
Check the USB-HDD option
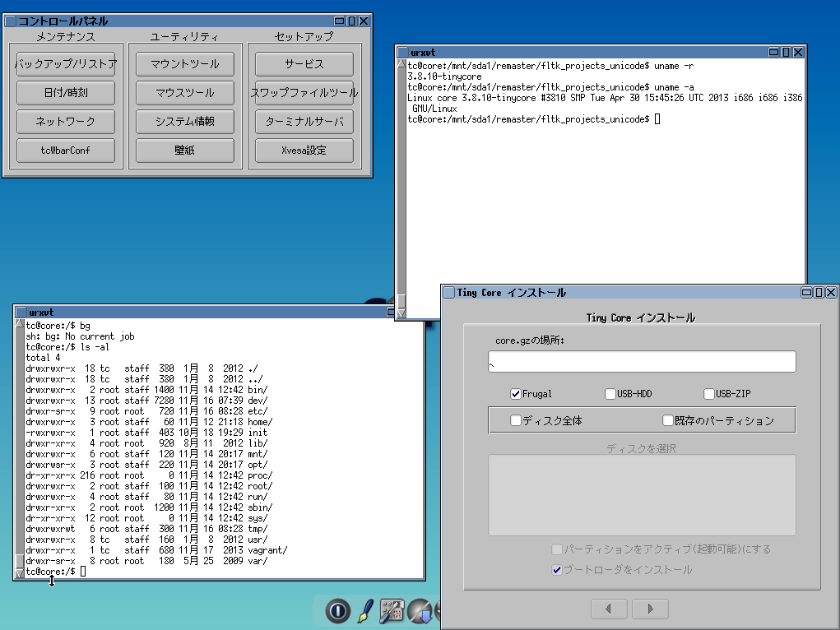[x=610, y=394]
